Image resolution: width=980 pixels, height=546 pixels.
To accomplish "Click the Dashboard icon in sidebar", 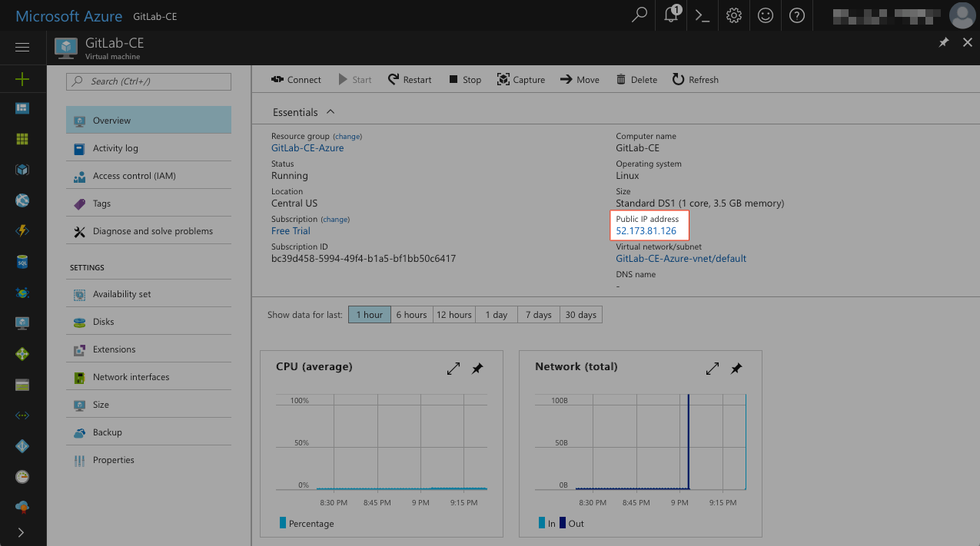I will (x=22, y=108).
